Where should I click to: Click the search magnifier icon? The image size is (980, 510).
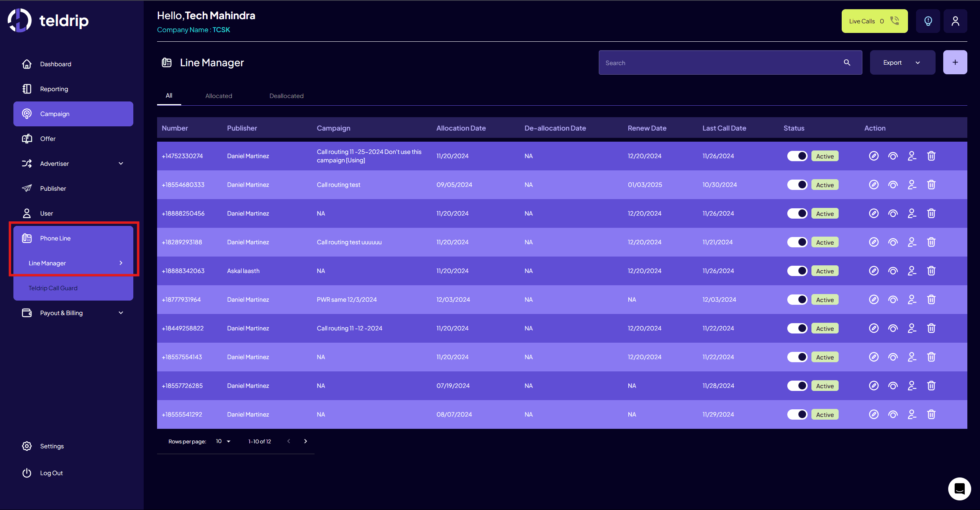coord(847,62)
